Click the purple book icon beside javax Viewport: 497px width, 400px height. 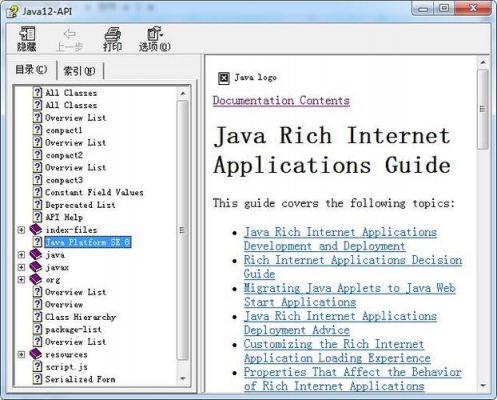click(x=35, y=267)
